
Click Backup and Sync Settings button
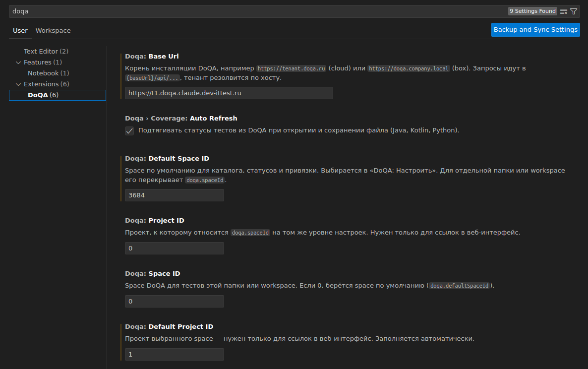coord(535,30)
